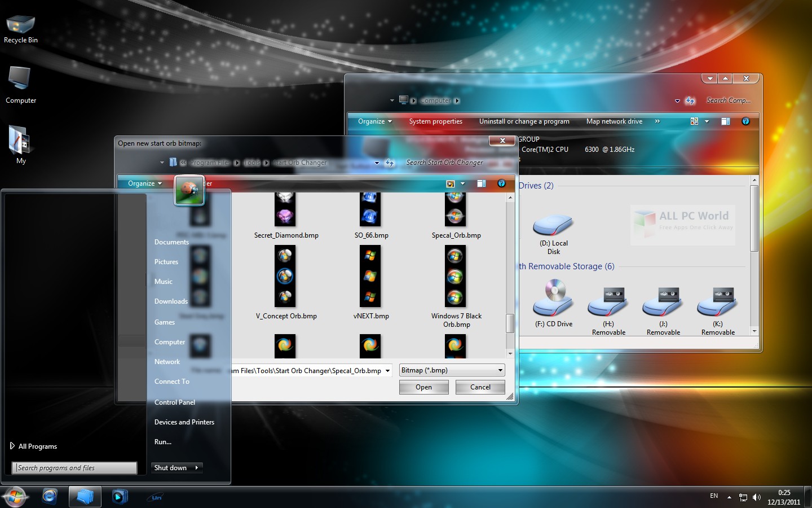Click the Help question-mark icon in the Computer toolbar
The image size is (812, 508).
point(745,121)
